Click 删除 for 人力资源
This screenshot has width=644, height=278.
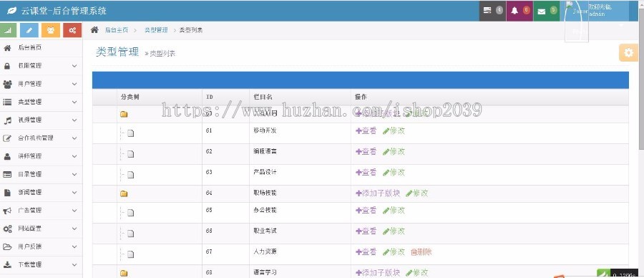pyautogui.click(x=421, y=252)
